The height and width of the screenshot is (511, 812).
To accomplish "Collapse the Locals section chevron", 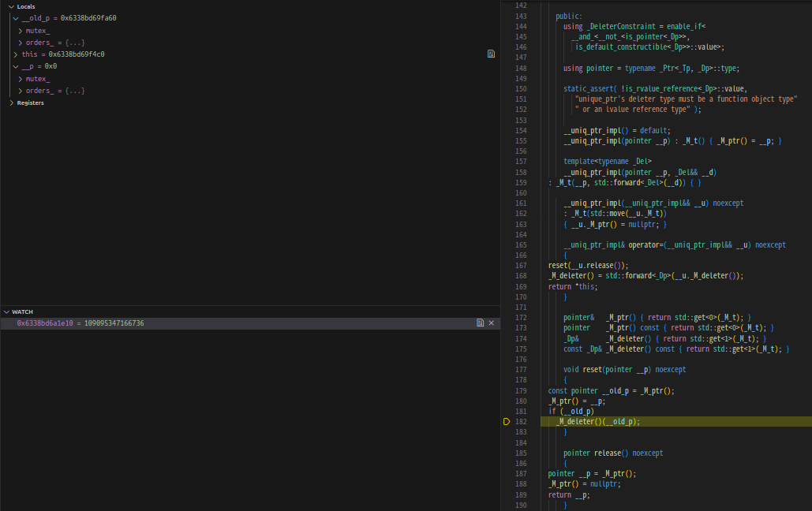I will pos(11,7).
